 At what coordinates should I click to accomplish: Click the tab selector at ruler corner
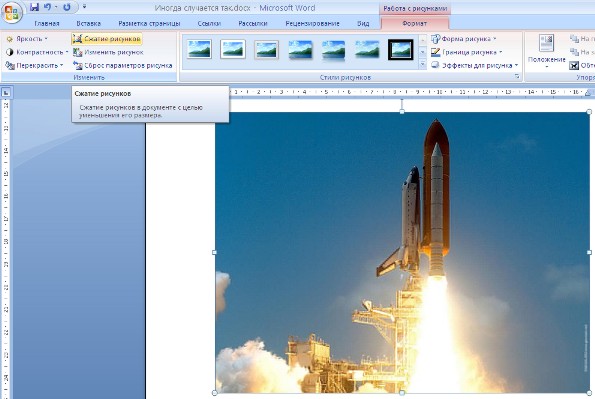coord(6,92)
